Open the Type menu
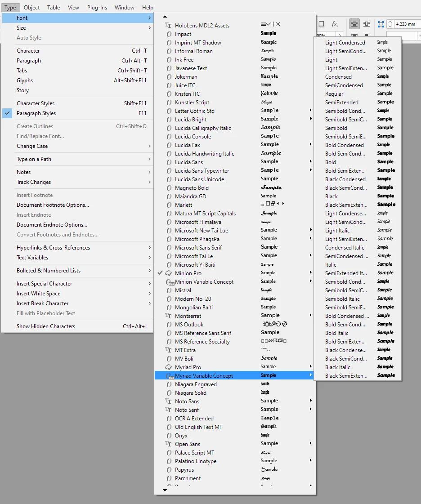The width and height of the screenshot is (421, 504). 10,7
